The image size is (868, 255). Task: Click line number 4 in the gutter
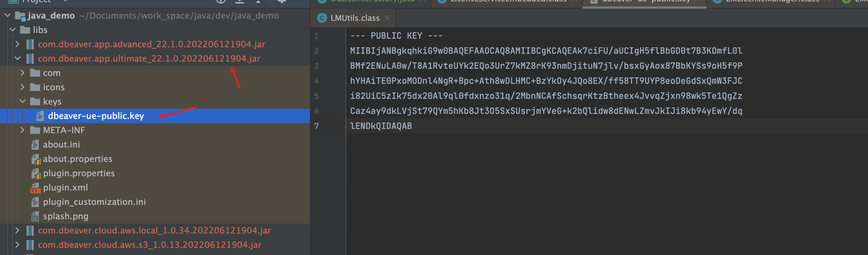point(316,81)
